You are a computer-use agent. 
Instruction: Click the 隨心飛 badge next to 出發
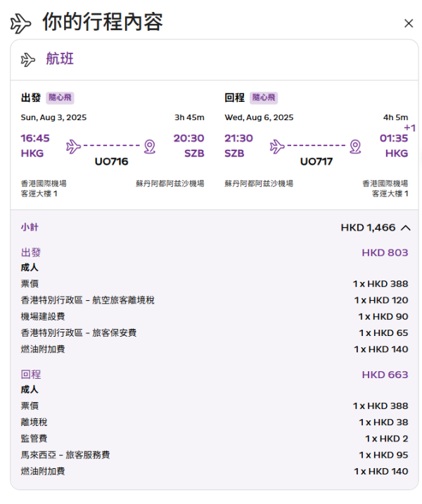60,98
